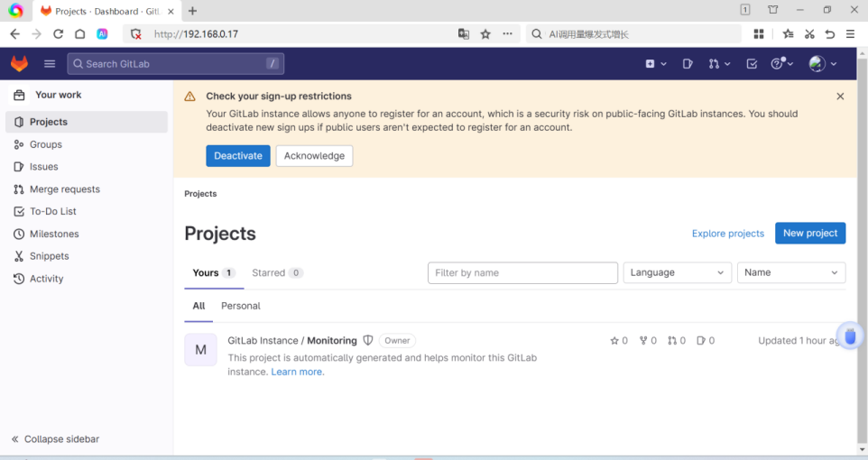Switch to the Starred tab

click(x=277, y=273)
